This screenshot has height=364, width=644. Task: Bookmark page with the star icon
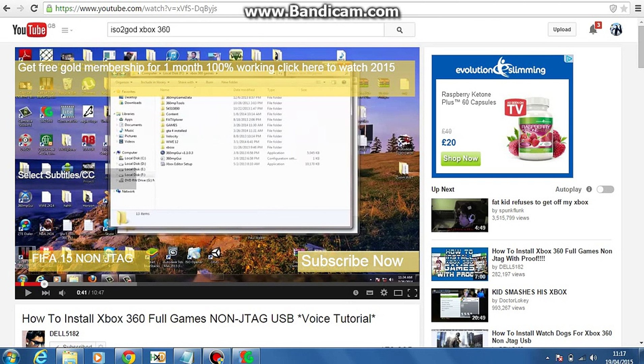(624, 8)
